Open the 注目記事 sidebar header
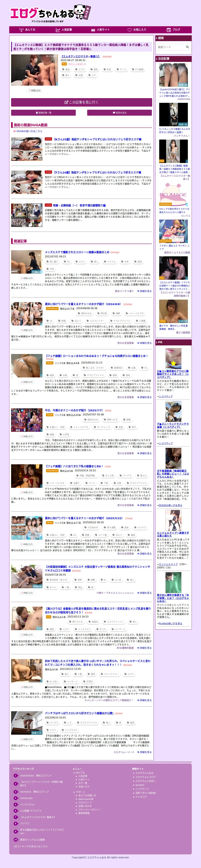 (173, 59)
